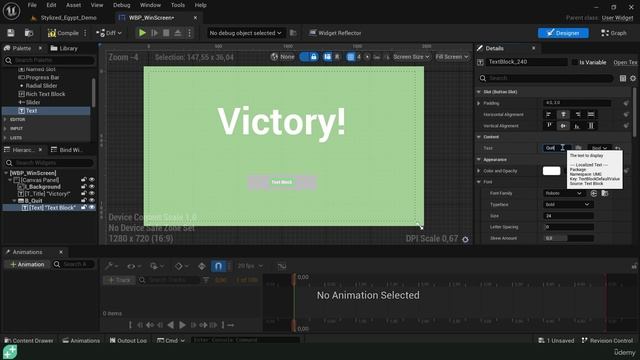Viewport: 640px width, 360px height.
Task: Open designer settings gear near DPI Scale
Action: 465,239
